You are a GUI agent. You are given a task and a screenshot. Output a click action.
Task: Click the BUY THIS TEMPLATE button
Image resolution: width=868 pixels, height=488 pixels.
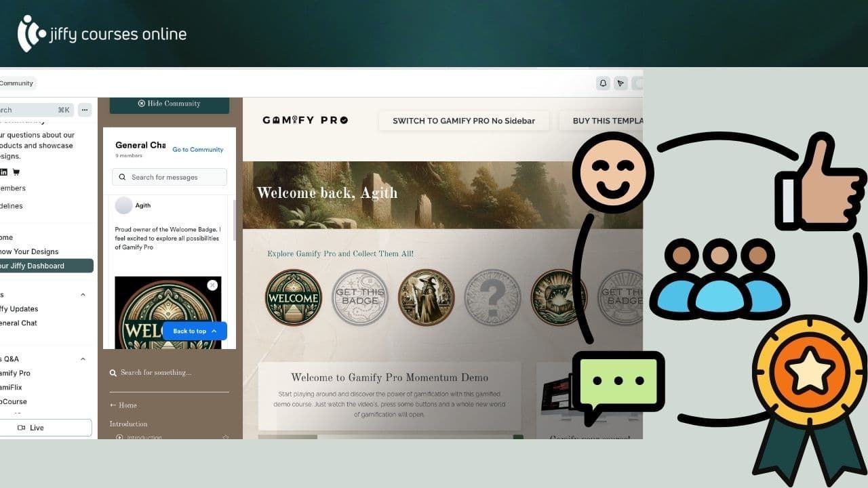click(601, 121)
